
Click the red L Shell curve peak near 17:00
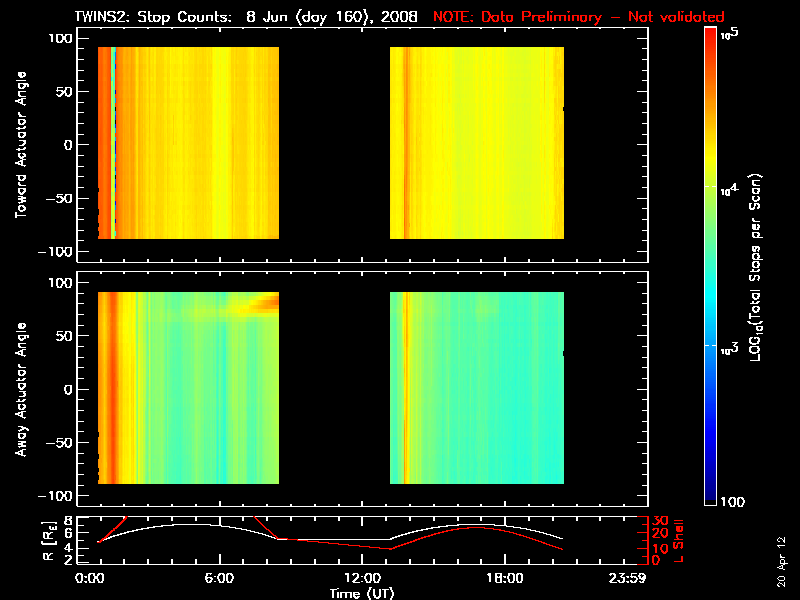point(474,528)
